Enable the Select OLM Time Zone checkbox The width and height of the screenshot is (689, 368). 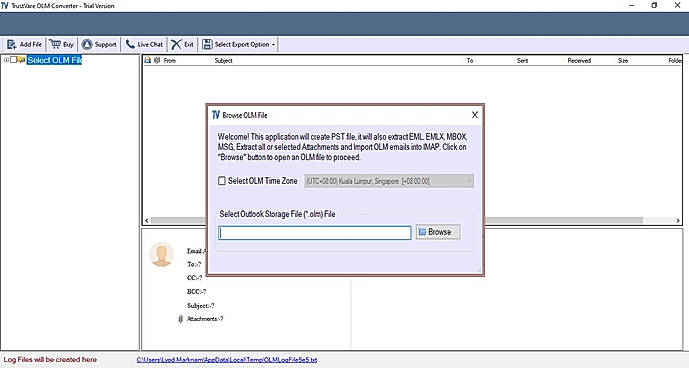click(222, 181)
